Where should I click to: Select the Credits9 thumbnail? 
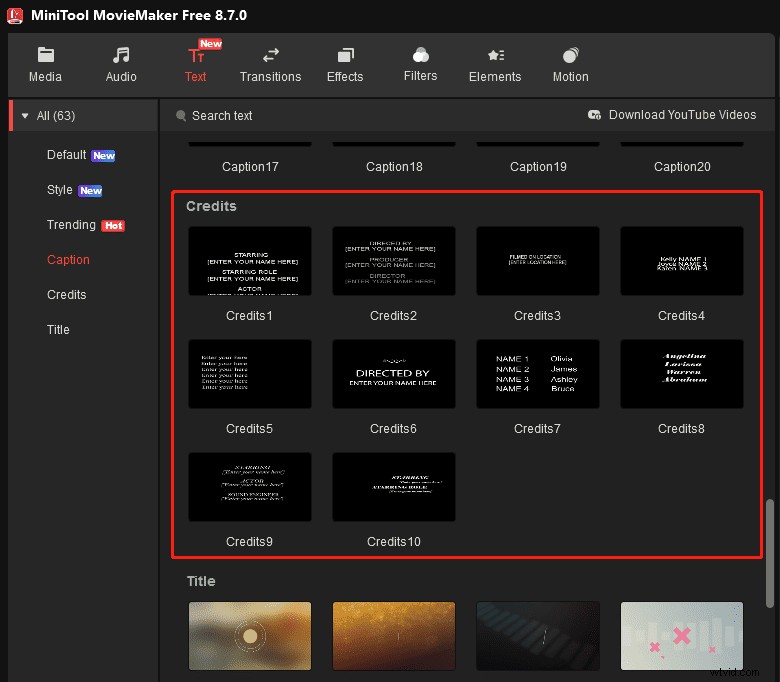click(250, 487)
